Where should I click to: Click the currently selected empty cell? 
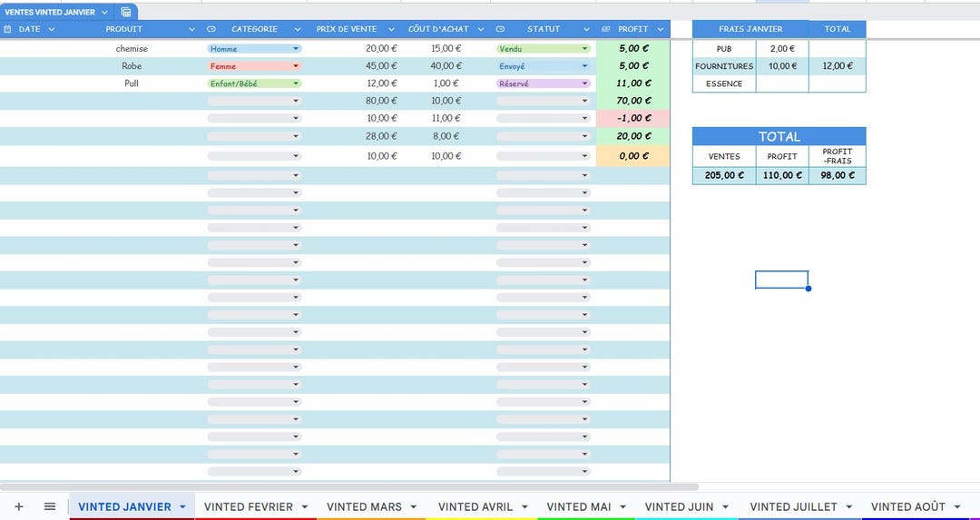782,280
